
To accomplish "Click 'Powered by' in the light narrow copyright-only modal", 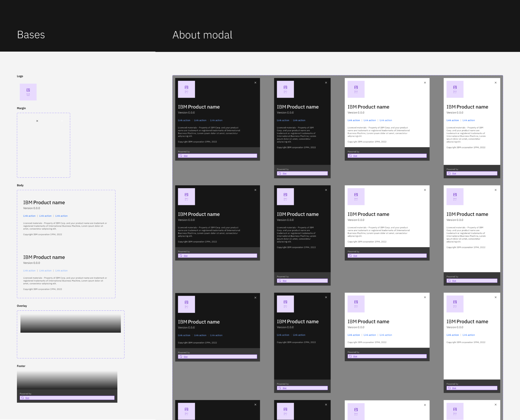I will [452, 384].
